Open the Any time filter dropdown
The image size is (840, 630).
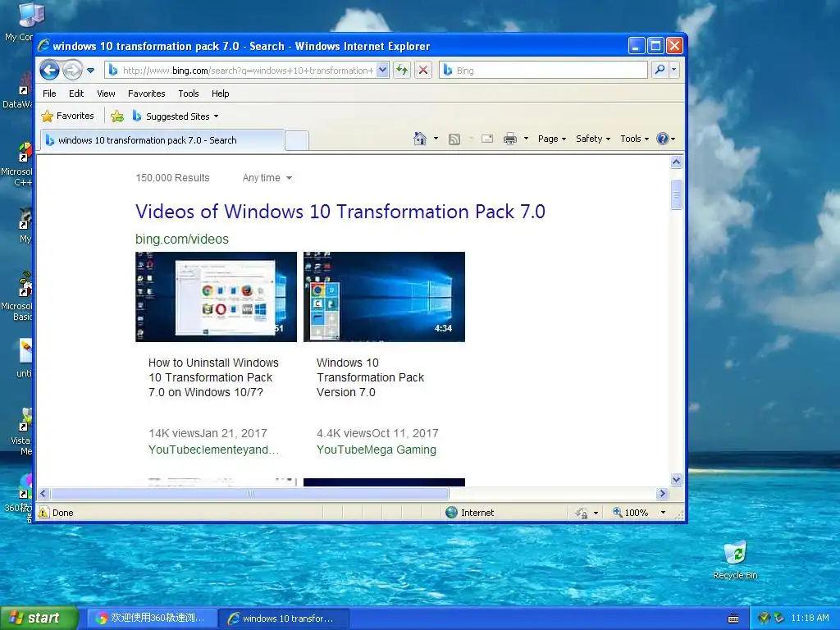click(x=267, y=178)
